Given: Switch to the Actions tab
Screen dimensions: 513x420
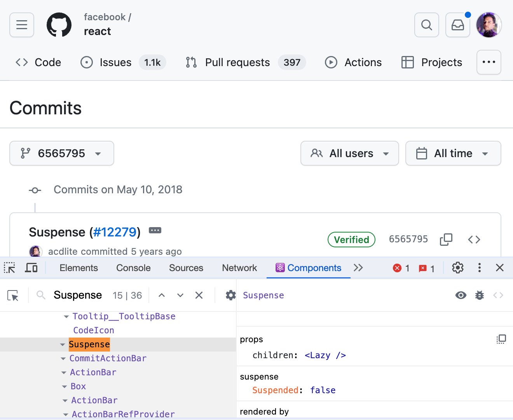Looking at the screenshot, I should pos(353,62).
